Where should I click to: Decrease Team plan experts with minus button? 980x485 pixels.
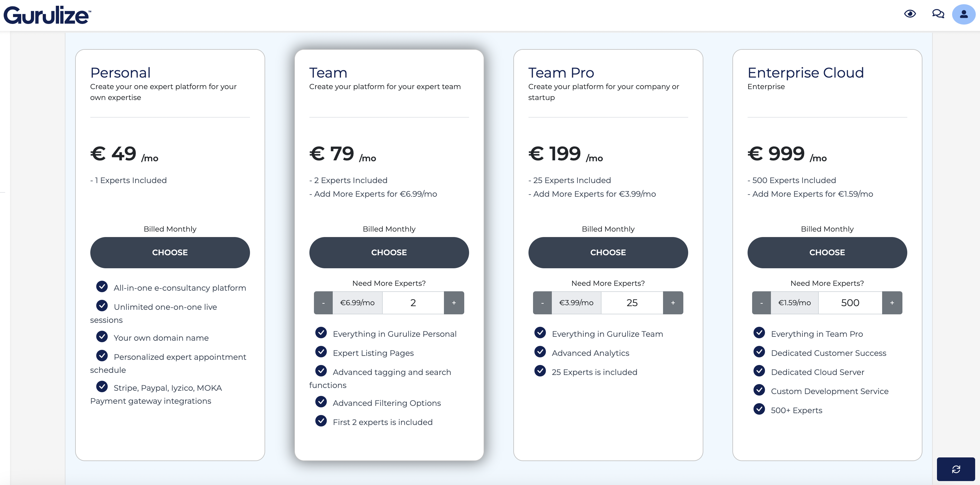(x=323, y=303)
